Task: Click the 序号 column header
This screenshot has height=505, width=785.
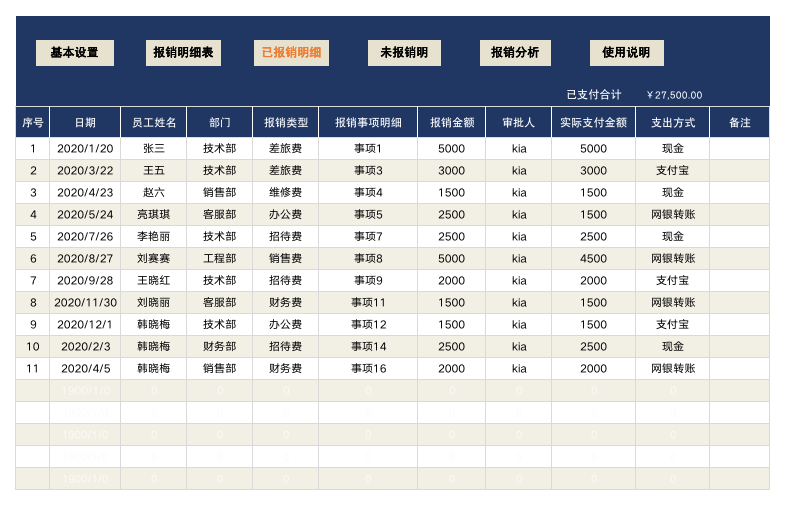Action: pos(33,122)
